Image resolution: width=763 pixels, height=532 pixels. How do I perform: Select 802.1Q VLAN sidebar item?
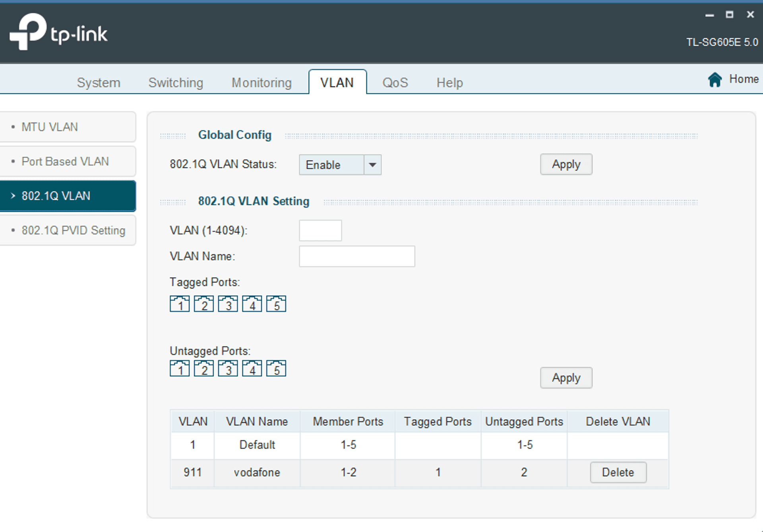click(x=68, y=196)
